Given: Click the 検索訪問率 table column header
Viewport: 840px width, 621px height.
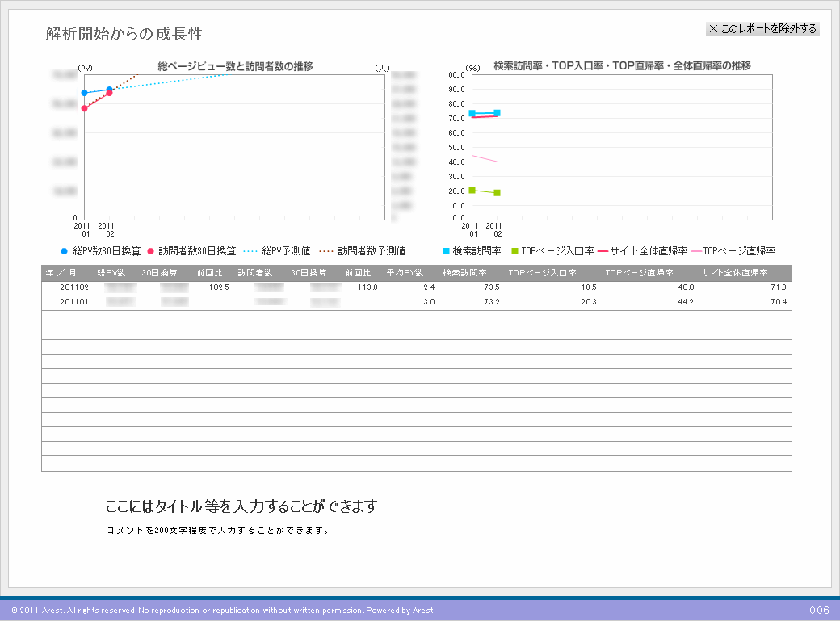Looking at the screenshot, I should (x=464, y=273).
